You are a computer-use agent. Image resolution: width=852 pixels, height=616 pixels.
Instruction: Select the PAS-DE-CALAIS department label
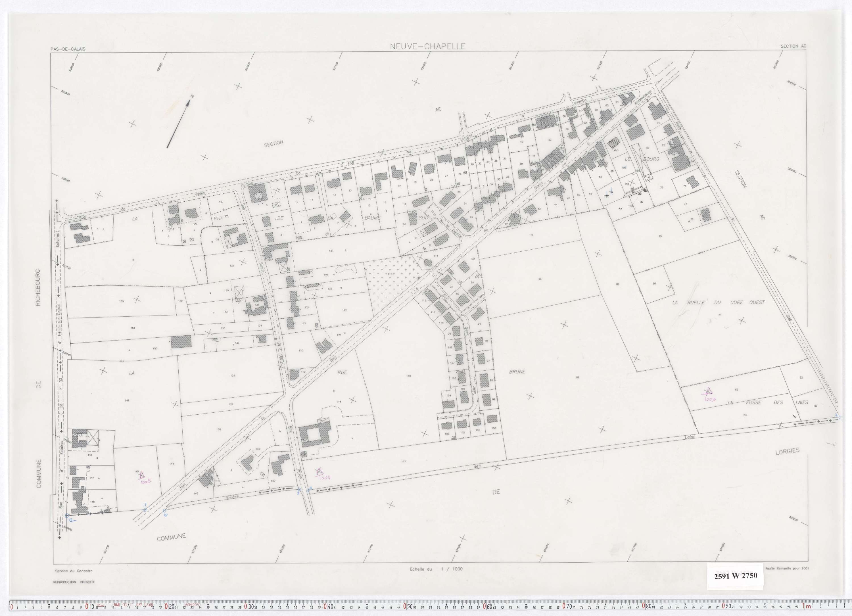(x=68, y=49)
